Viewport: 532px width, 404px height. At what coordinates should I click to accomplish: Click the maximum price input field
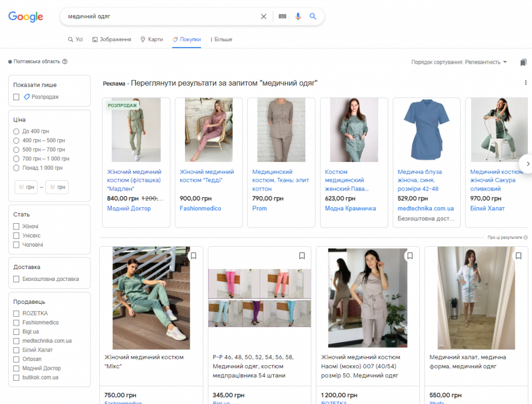57,187
